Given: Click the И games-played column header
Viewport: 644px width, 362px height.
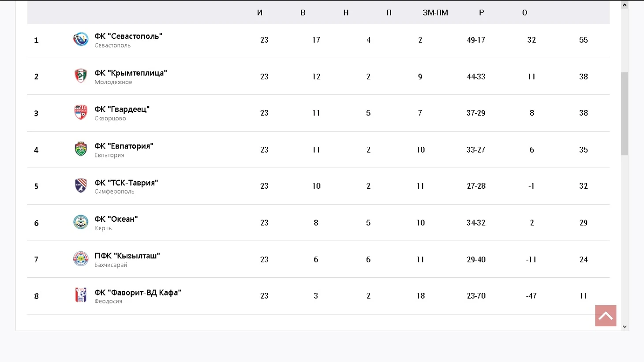Looking at the screenshot, I should [x=260, y=13].
